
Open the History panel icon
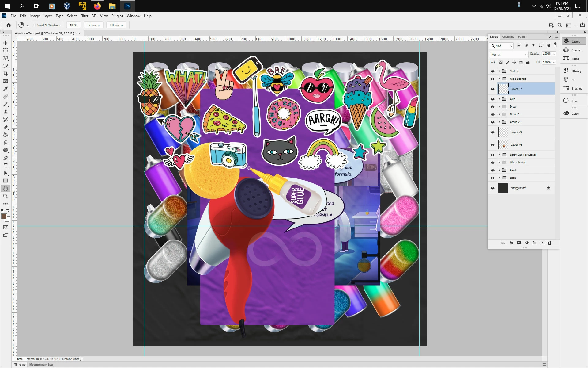pos(566,71)
